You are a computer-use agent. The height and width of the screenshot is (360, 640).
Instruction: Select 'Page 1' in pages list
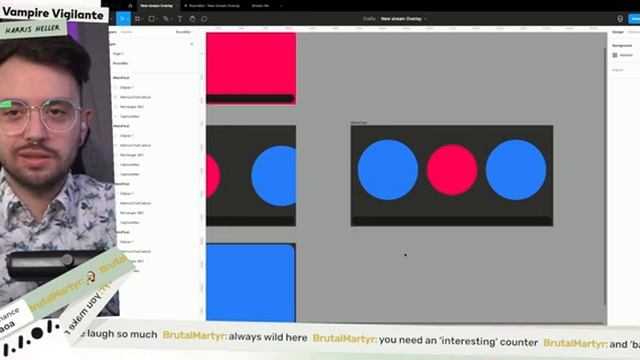(x=118, y=53)
